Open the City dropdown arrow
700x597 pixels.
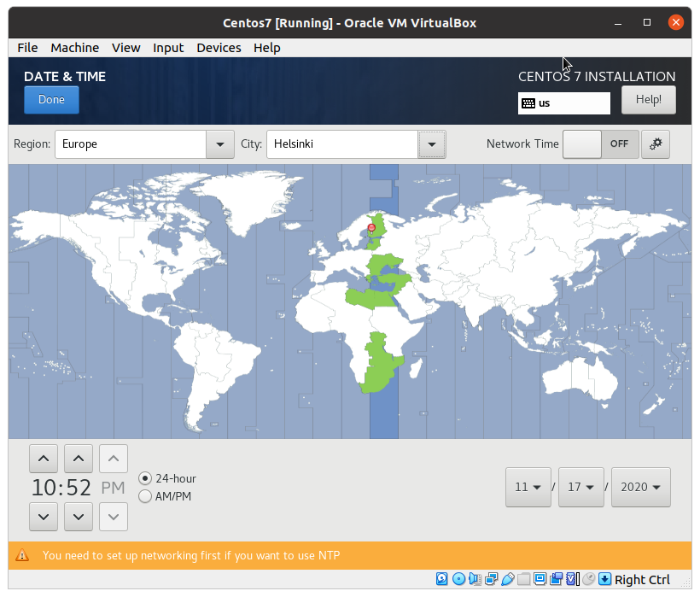[432, 144]
